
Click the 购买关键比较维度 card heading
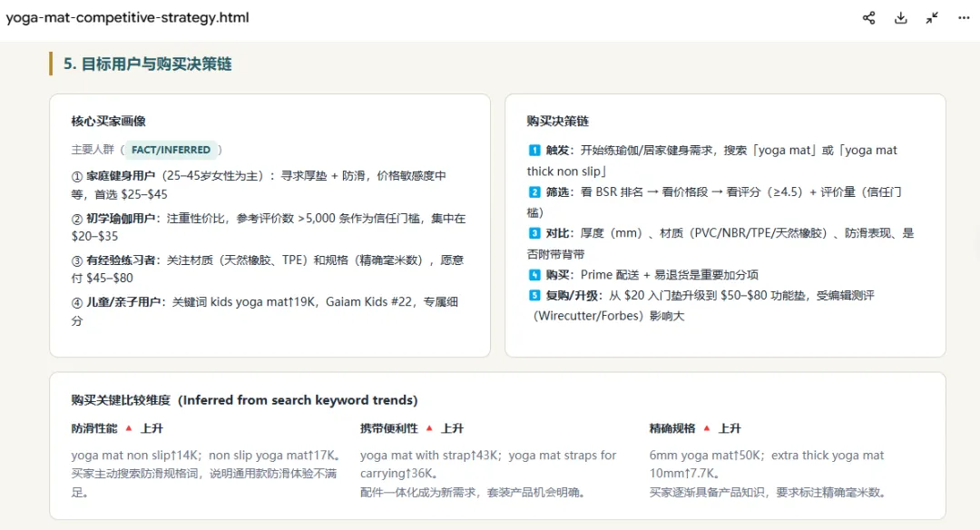[x=244, y=400]
